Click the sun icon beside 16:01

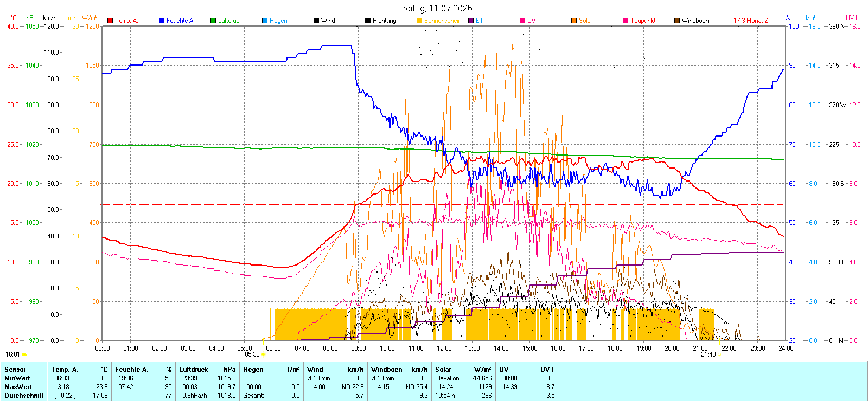[24, 354]
